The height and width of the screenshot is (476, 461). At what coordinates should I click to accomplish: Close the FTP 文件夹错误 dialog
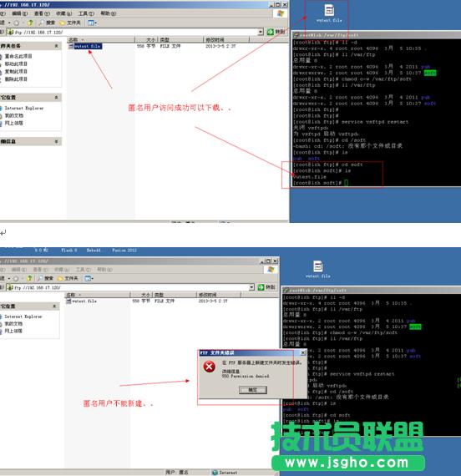tap(303, 352)
